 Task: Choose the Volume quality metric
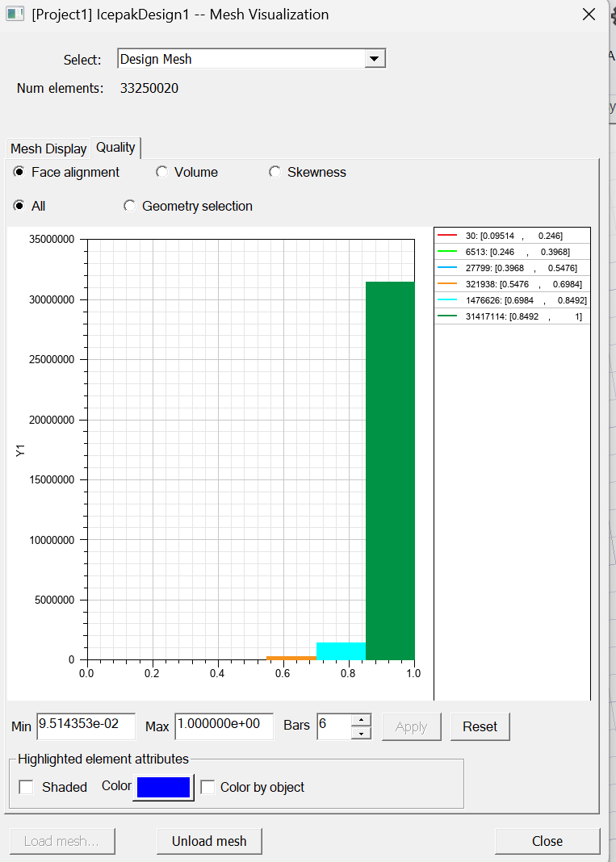[161, 172]
